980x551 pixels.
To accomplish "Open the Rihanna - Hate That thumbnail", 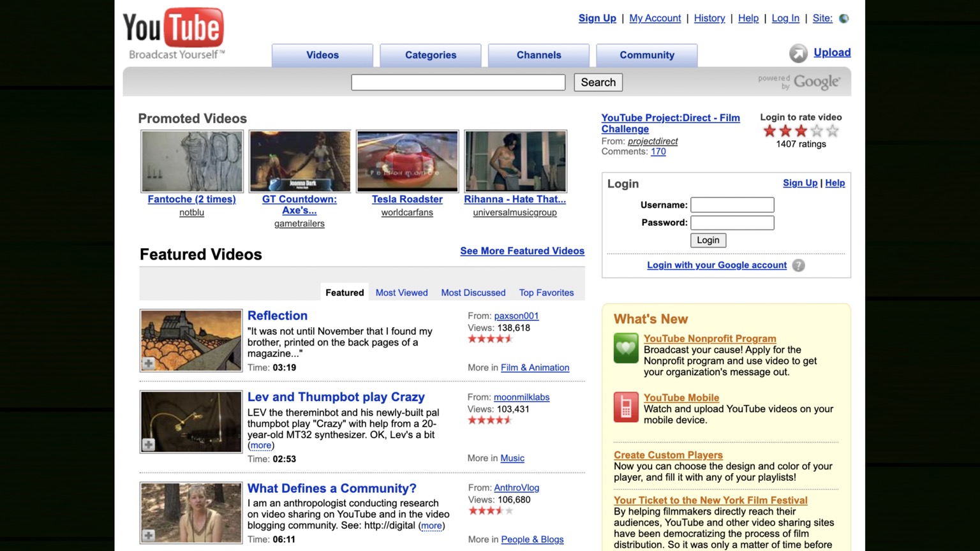I will 516,161.
